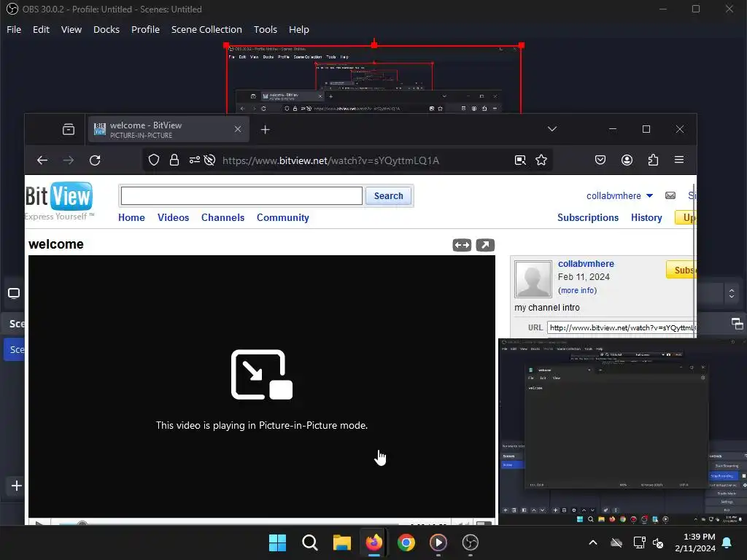The width and height of the screenshot is (747, 560).
Task: Bookmark this page with the star
Action: [x=541, y=160]
